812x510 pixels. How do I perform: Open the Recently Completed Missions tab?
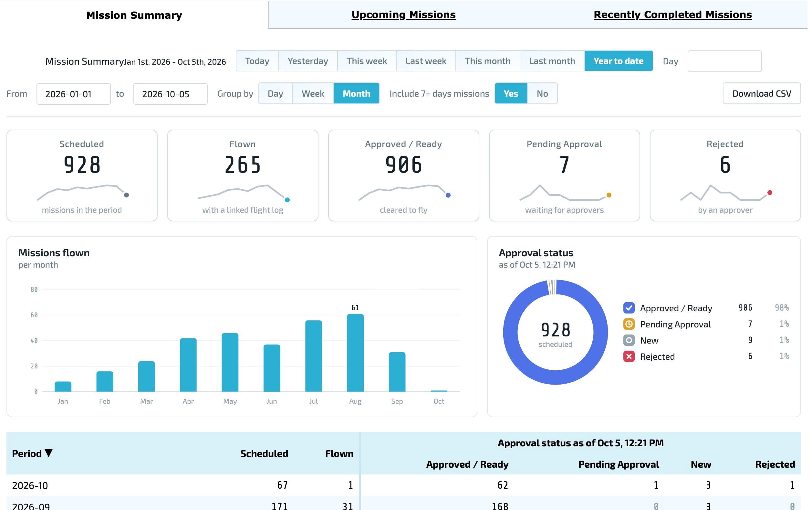pyautogui.click(x=672, y=15)
